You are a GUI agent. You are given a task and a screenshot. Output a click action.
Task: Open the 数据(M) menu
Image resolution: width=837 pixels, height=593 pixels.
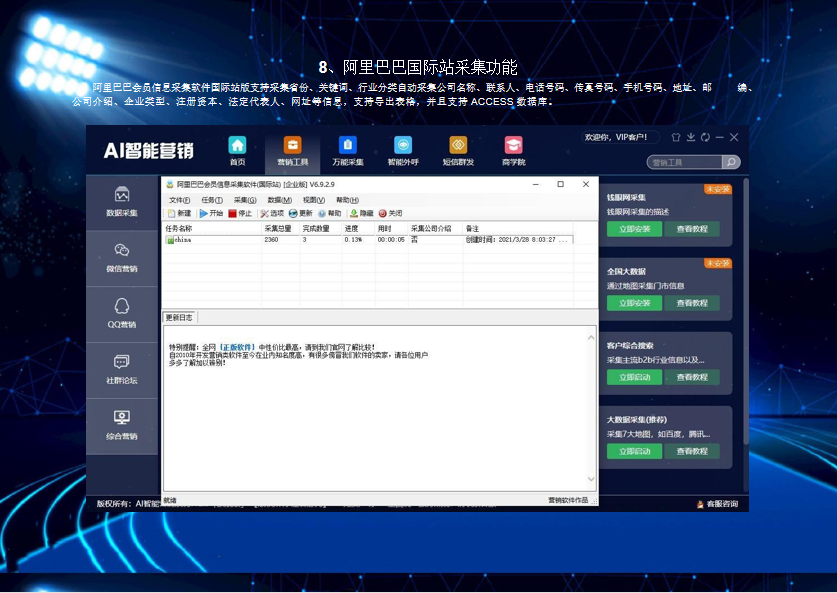279,200
